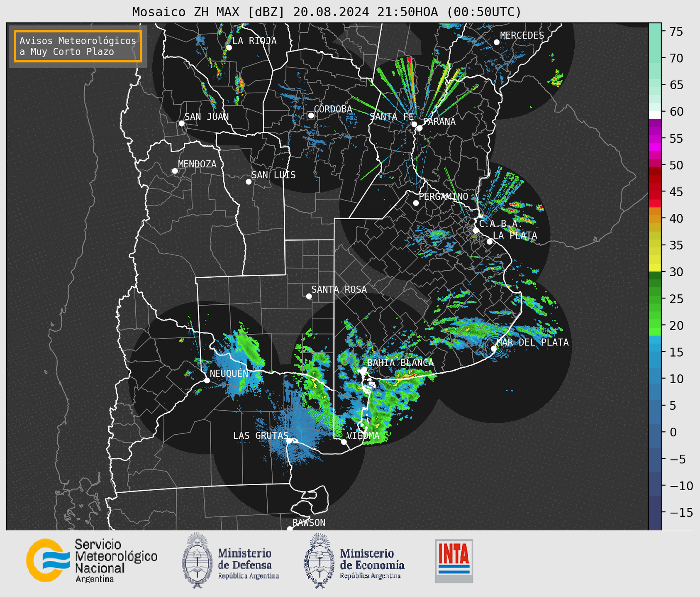This screenshot has height=597, width=700.
Task: Click the dark red 45 dBZ band in color bar
Action: (655, 192)
